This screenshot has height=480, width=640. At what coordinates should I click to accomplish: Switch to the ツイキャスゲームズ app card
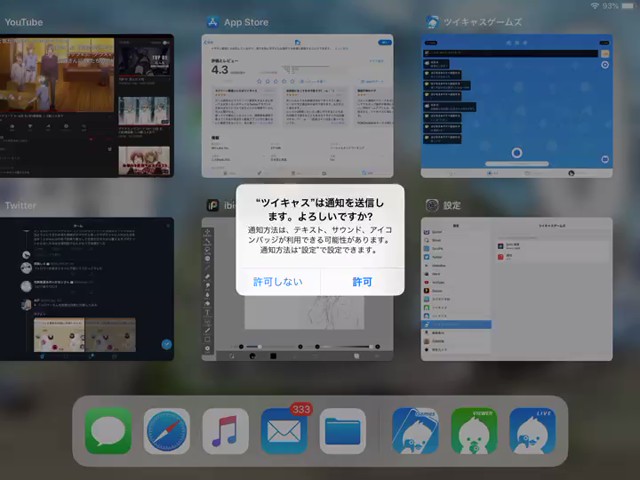(517, 106)
